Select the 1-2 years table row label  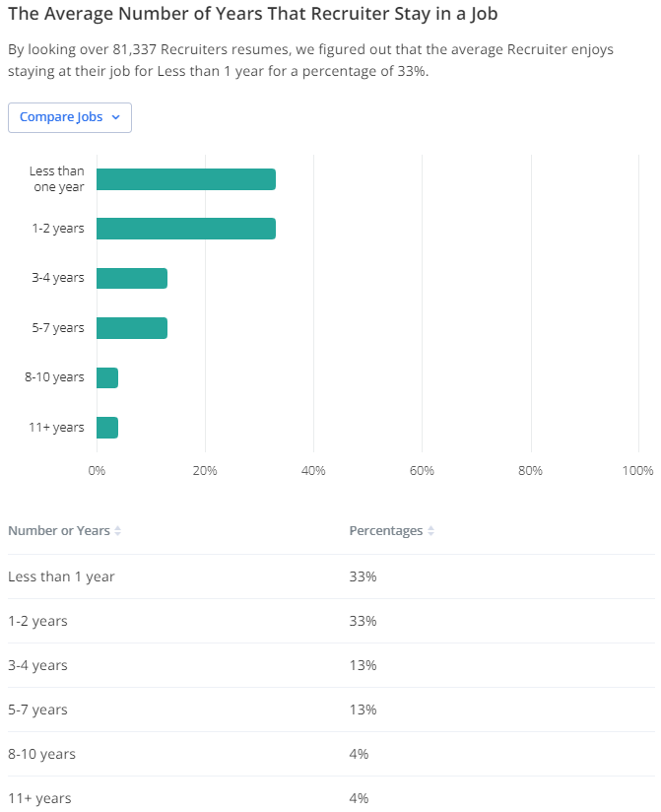pyautogui.click(x=37, y=621)
